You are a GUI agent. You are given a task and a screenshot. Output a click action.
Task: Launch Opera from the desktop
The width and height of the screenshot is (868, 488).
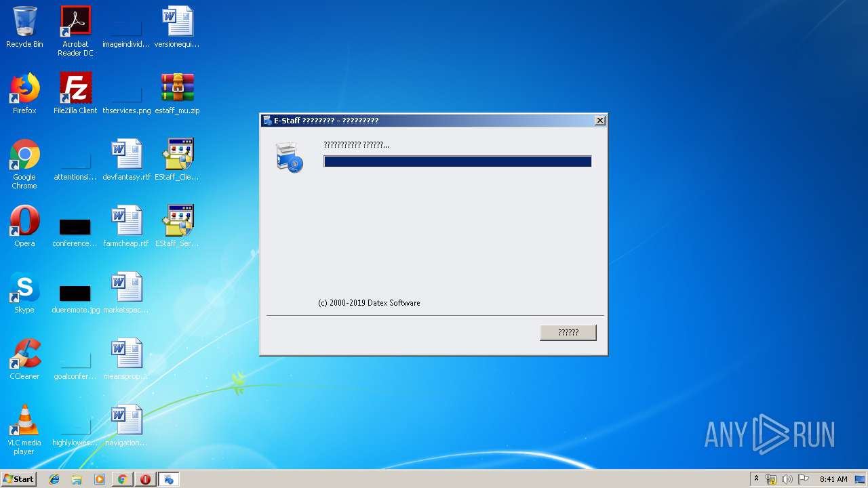(24, 226)
